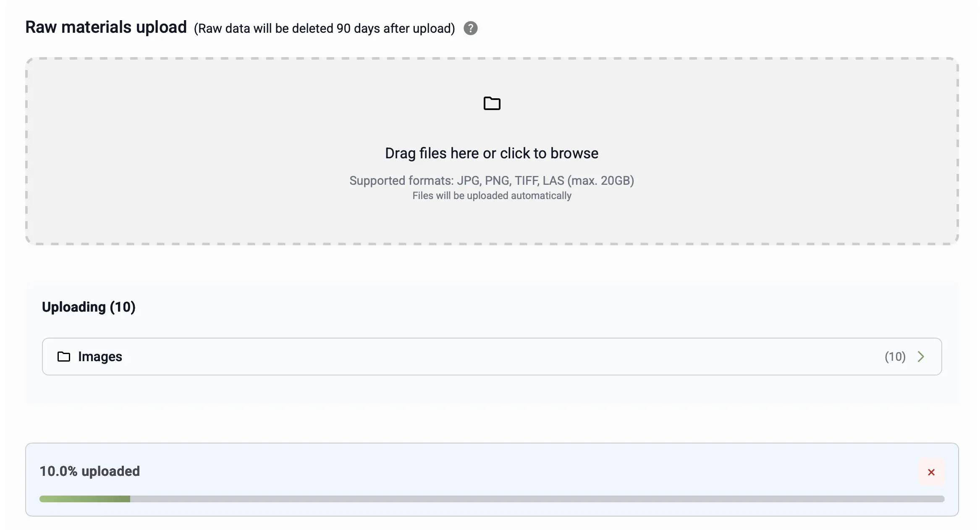Click empty space below the Images row
The height and width of the screenshot is (530, 980).
coord(492,391)
